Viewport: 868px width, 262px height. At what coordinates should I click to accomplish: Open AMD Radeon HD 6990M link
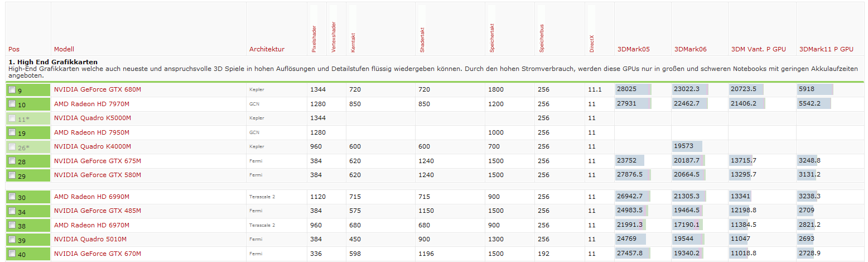click(91, 197)
